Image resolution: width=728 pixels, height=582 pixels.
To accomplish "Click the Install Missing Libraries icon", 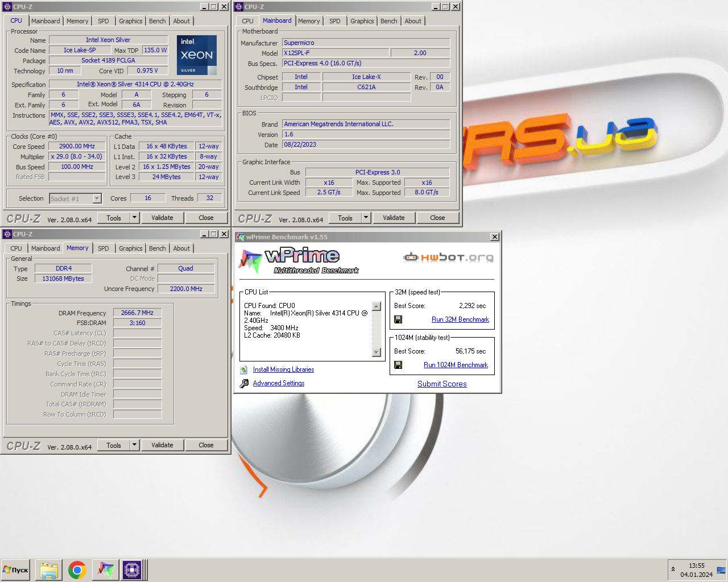I will (244, 369).
